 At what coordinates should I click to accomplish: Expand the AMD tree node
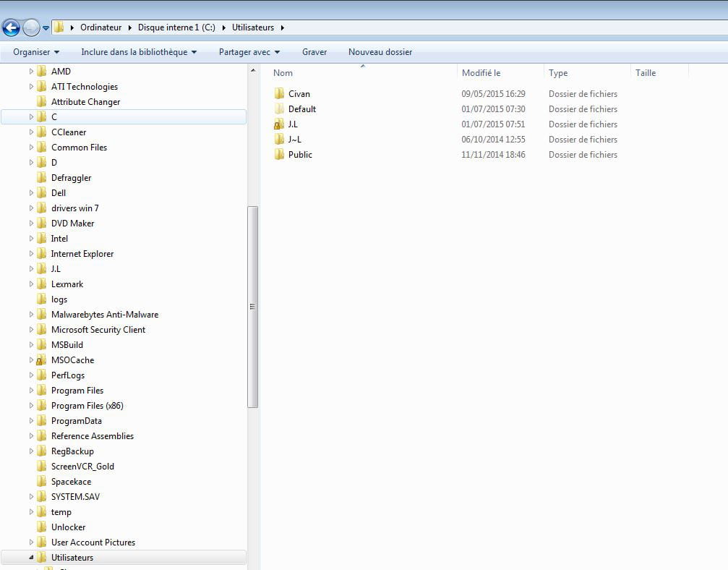(31, 71)
